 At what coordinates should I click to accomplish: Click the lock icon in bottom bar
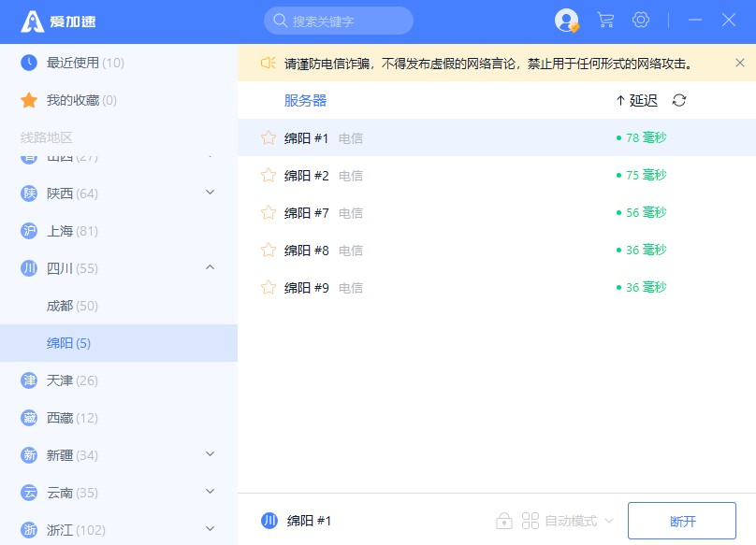coord(504,521)
